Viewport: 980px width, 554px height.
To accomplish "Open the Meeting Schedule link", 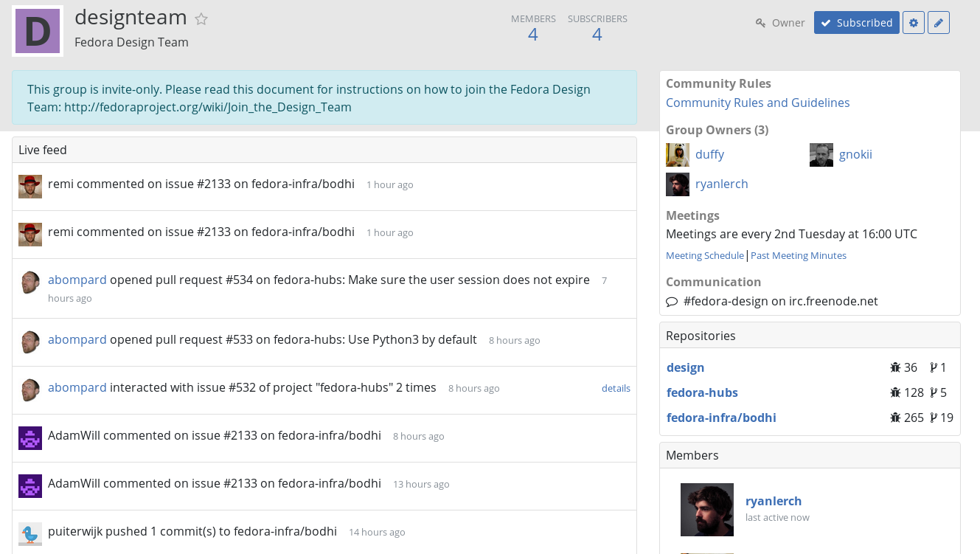I will (705, 255).
